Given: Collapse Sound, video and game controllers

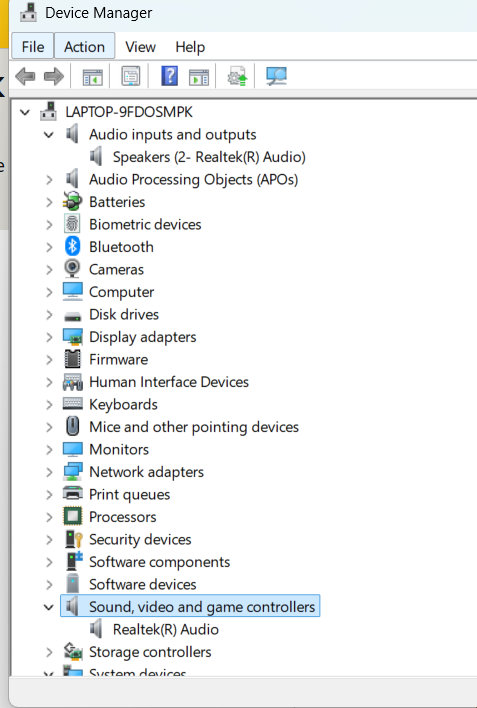Looking at the screenshot, I should 49,607.
